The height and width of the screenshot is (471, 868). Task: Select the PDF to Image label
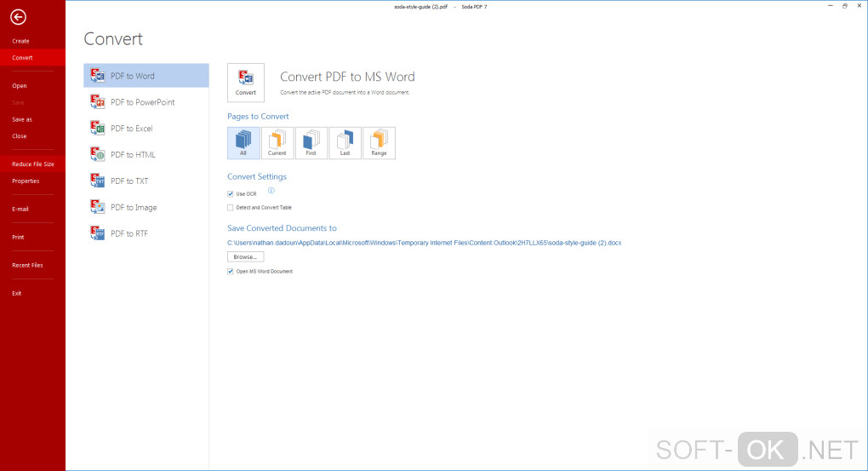click(x=134, y=207)
